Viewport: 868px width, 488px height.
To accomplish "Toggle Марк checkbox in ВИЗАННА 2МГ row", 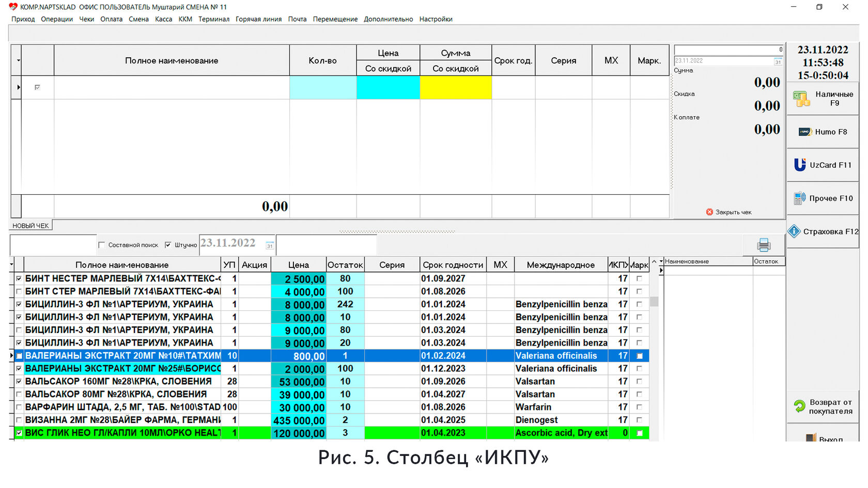I will click(x=639, y=420).
